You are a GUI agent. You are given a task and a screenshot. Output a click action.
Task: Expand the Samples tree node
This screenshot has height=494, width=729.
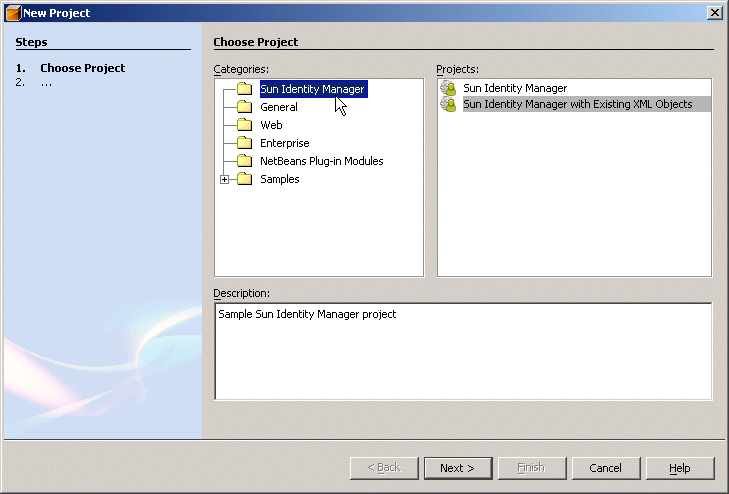coord(225,179)
